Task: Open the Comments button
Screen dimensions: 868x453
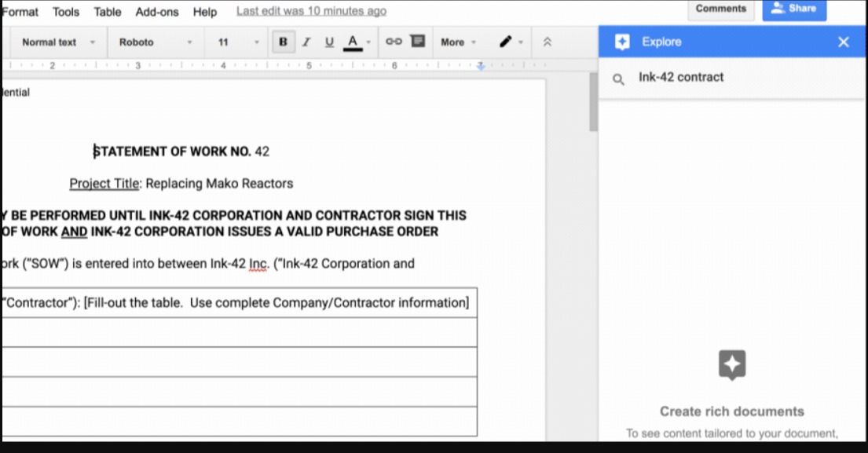Action: [721, 9]
